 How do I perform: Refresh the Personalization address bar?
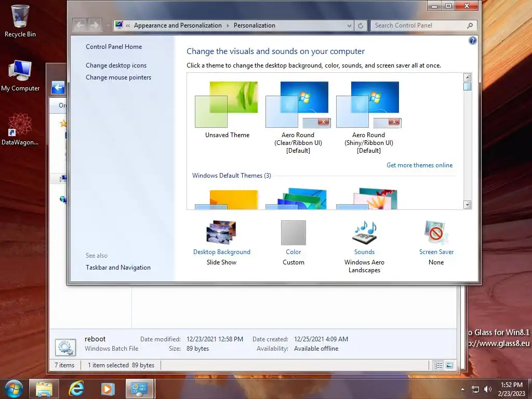[x=361, y=25]
